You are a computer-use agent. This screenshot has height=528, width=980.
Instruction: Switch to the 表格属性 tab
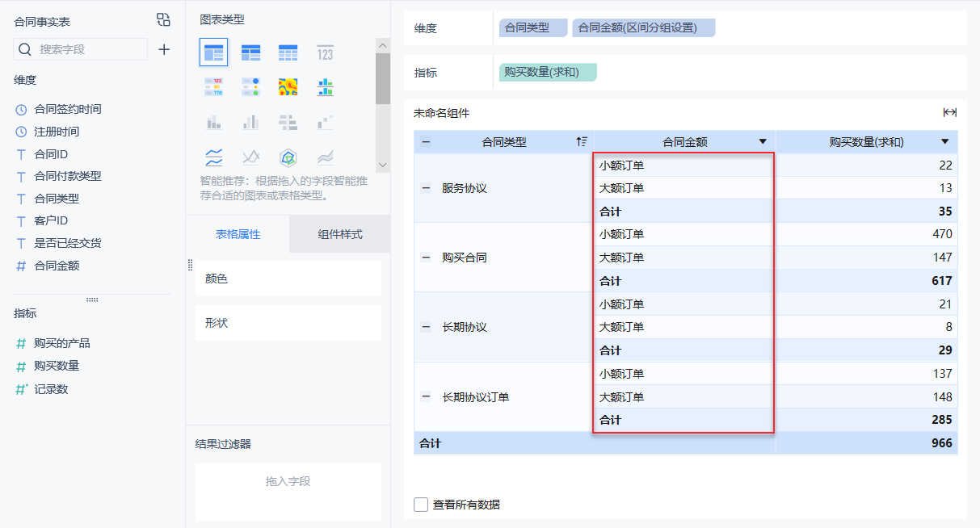pos(238,234)
